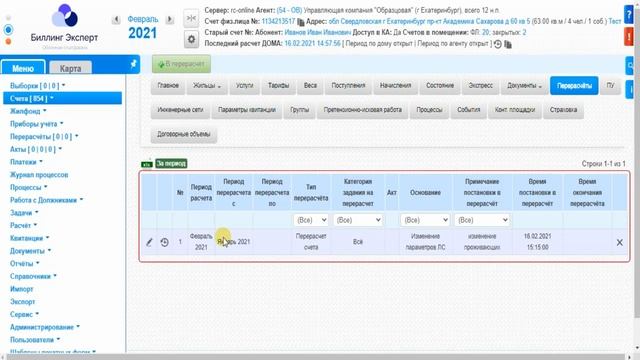Open the Группы tab

pyautogui.click(x=300, y=110)
